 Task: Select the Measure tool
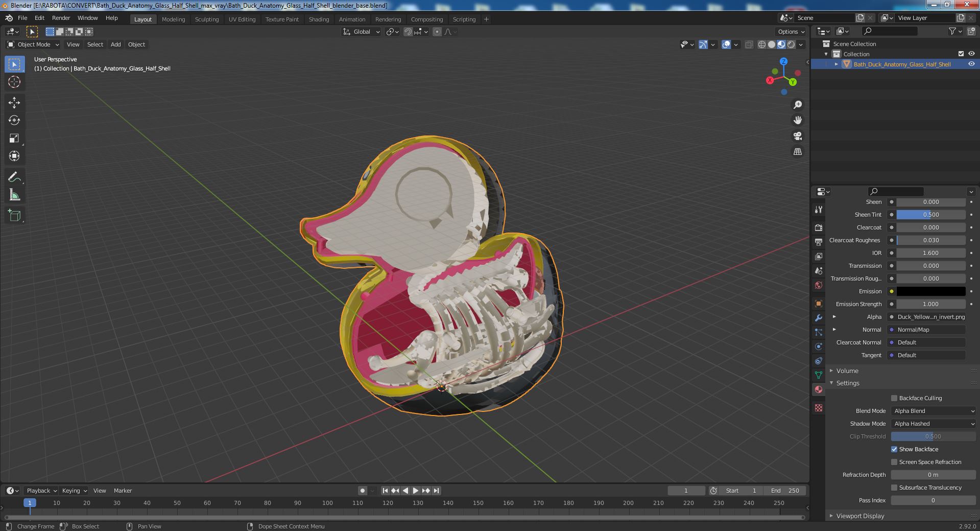pyautogui.click(x=14, y=195)
